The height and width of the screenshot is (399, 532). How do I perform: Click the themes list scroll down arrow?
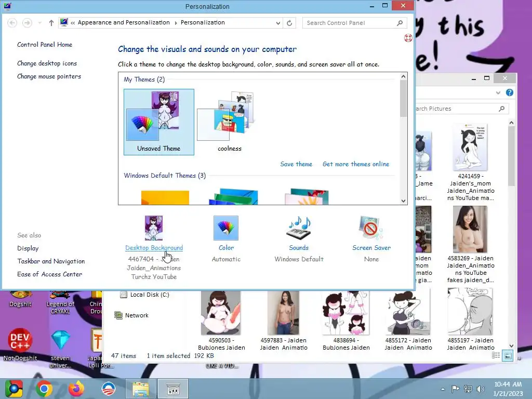point(403,201)
